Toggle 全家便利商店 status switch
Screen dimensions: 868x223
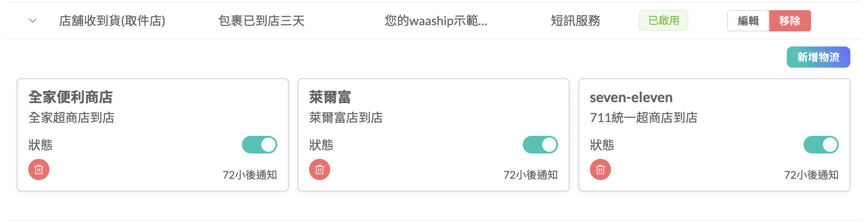(x=260, y=145)
